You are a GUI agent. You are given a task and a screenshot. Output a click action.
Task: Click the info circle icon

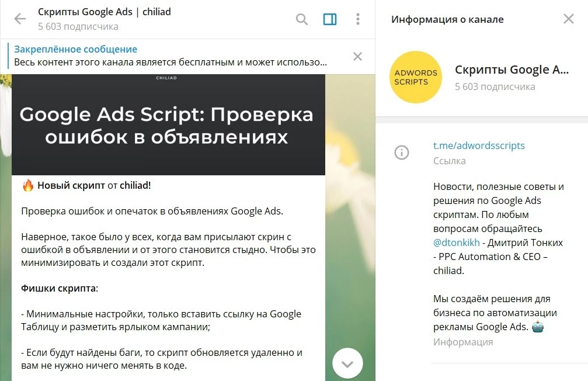[x=402, y=153]
